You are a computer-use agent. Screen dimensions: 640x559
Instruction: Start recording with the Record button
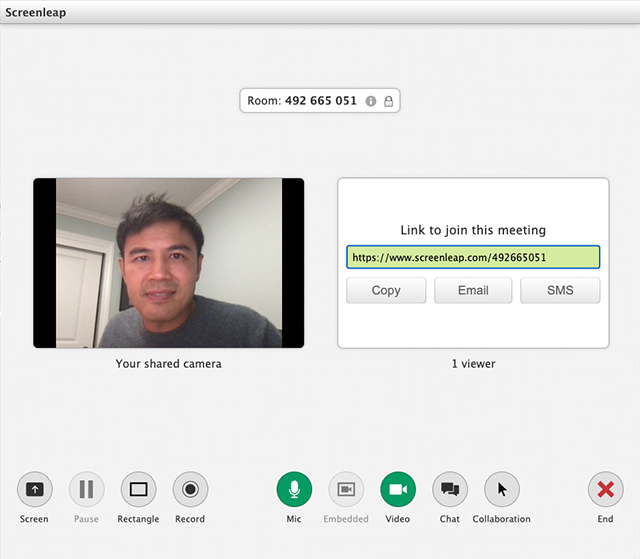pos(190,490)
